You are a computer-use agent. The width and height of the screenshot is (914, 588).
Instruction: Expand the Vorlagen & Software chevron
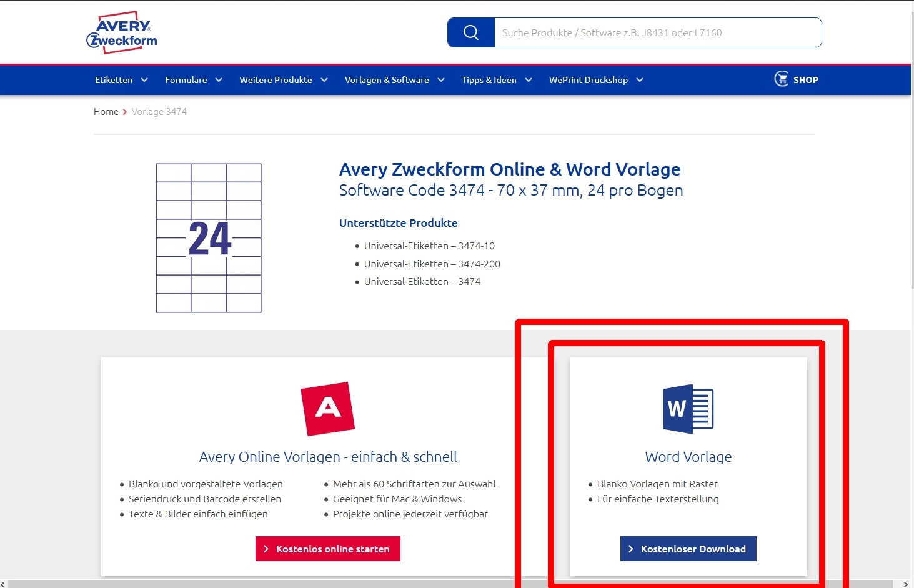click(x=441, y=80)
